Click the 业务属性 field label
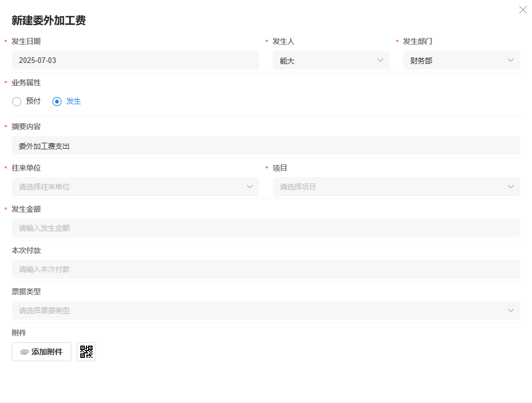This screenshot has height=403, width=532. (26, 82)
